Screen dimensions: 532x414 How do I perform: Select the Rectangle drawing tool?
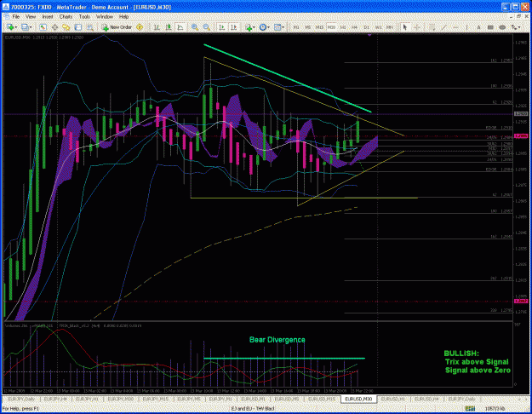(x=490, y=27)
